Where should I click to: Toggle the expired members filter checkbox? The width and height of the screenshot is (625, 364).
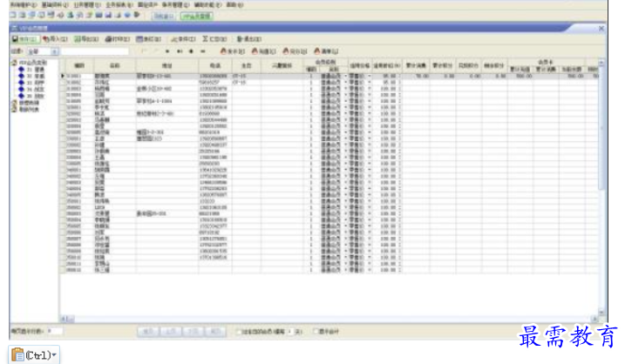238,331
